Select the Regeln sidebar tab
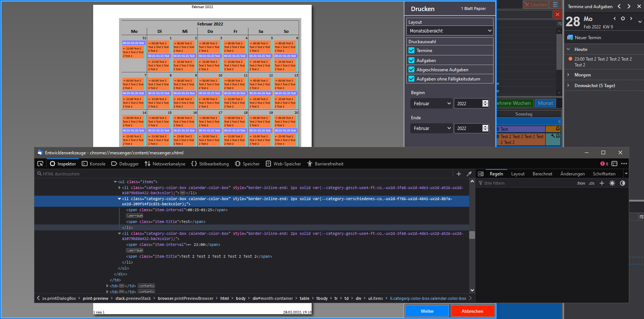The width and height of the screenshot is (644, 319). [x=496, y=174]
